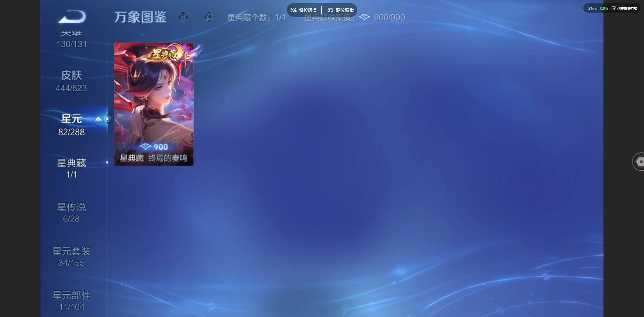Screen dimensions: 644x317
Task: Open the 星元套装 34/155 tab
Action: 71,257
